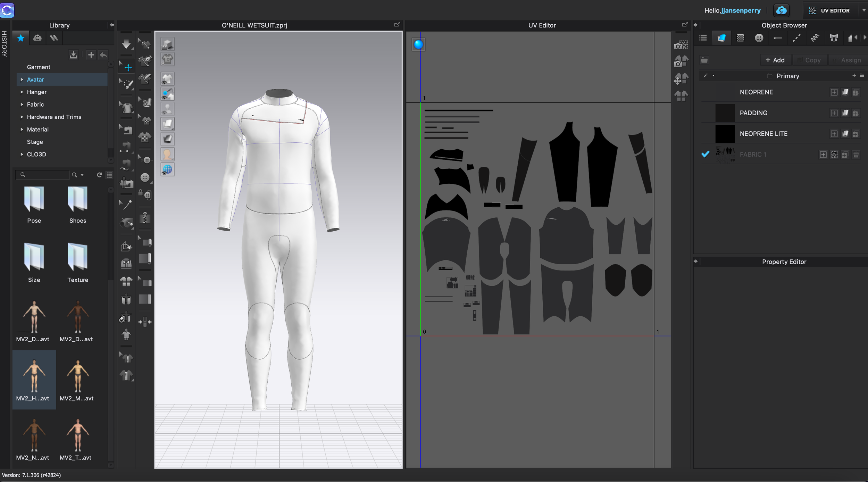Click the NEOPRENE LITE black swatch

[725, 134]
